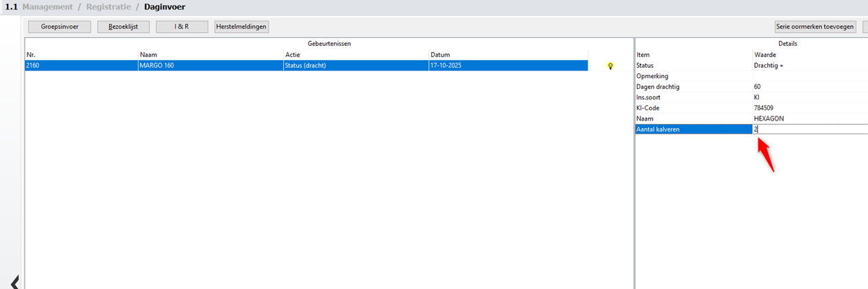Sort events by Datum column header
The width and height of the screenshot is (868, 289).
[x=507, y=55]
